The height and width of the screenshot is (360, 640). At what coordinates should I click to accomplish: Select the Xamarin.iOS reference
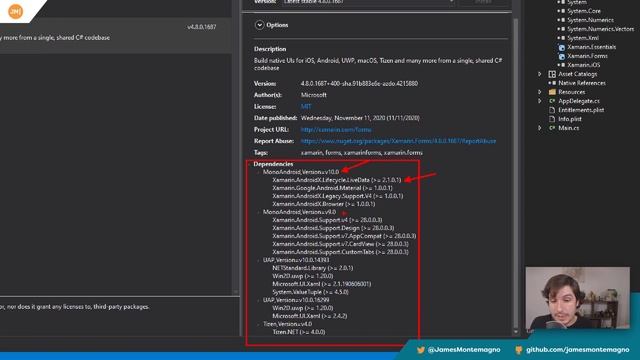[x=584, y=65]
